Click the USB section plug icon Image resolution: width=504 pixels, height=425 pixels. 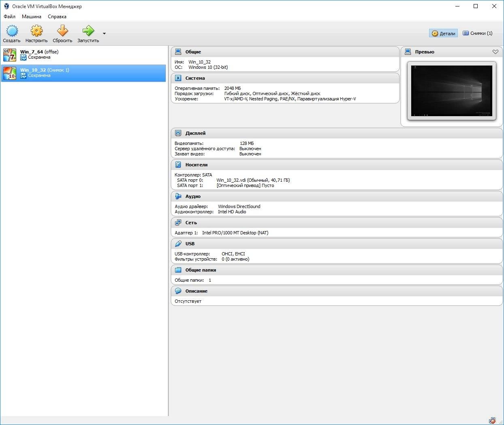(x=178, y=244)
